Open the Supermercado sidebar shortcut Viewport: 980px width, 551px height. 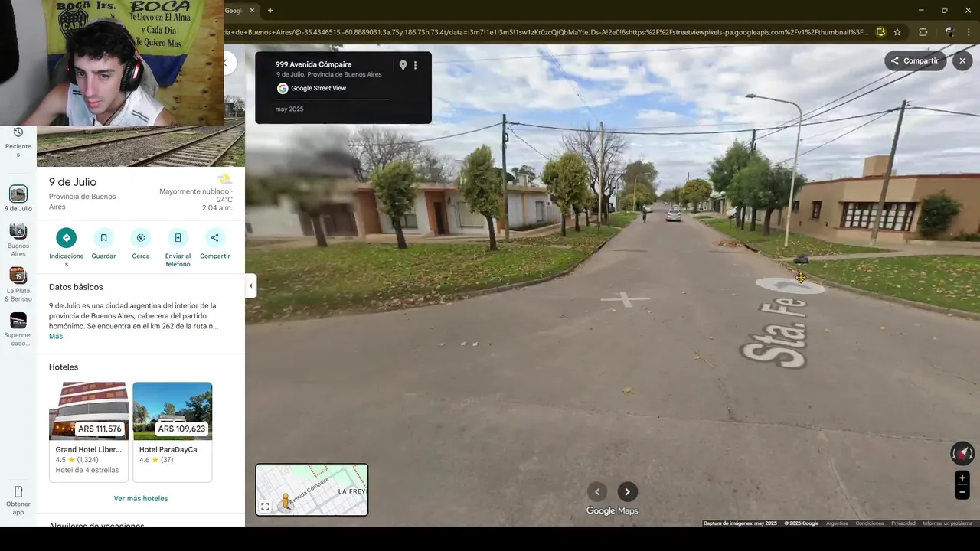tap(18, 330)
